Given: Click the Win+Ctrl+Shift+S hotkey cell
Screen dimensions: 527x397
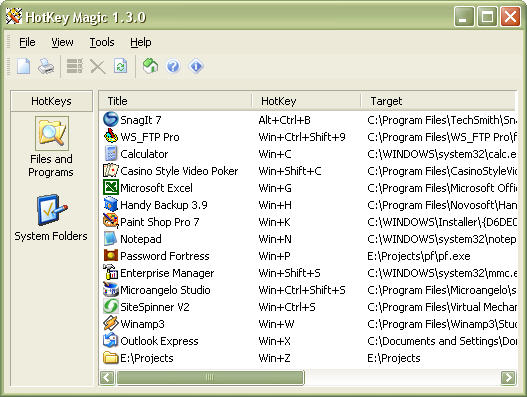Looking at the screenshot, I should 301,290.
